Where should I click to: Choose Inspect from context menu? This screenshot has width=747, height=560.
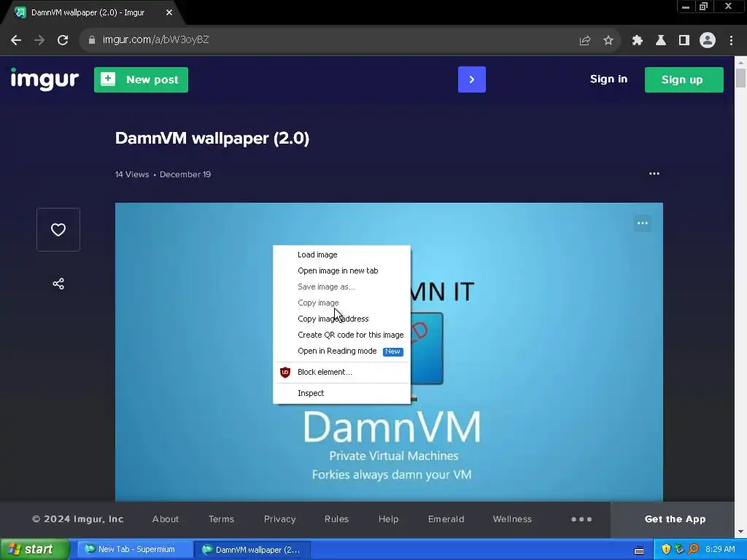coord(341,393)
